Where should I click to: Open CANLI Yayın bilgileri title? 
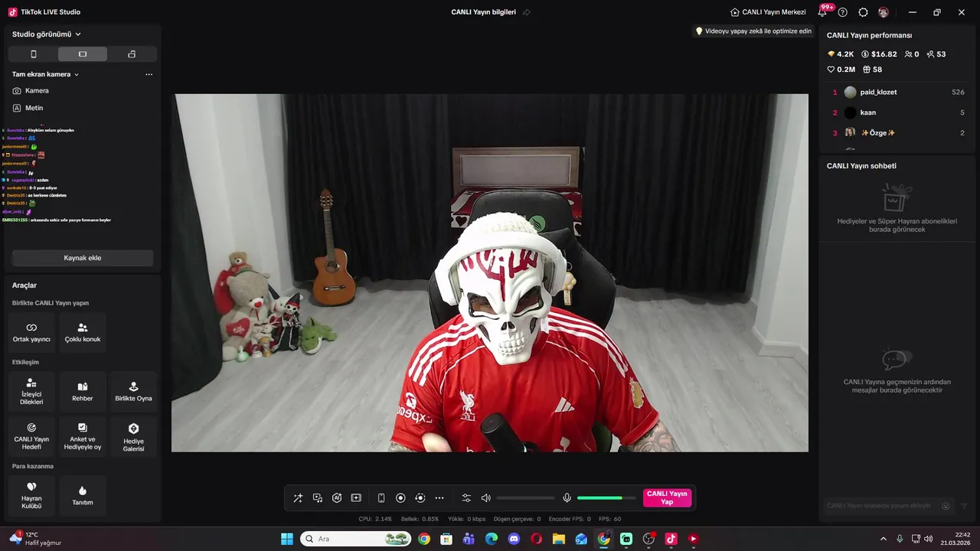483,12
